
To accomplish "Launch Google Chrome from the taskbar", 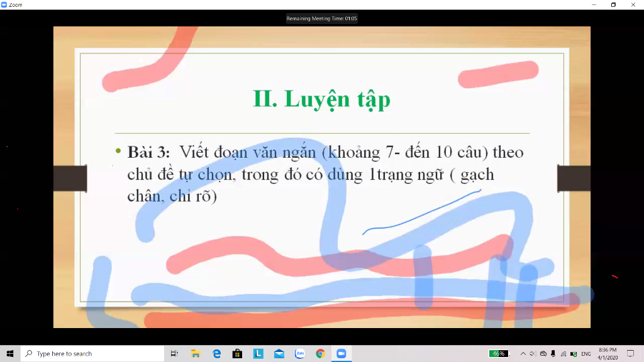I will (x=320, y=353).
